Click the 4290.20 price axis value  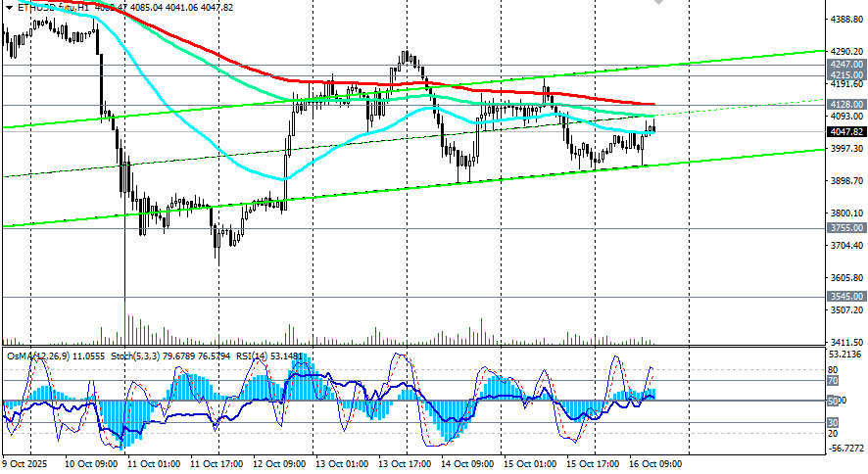coord(847,52)
